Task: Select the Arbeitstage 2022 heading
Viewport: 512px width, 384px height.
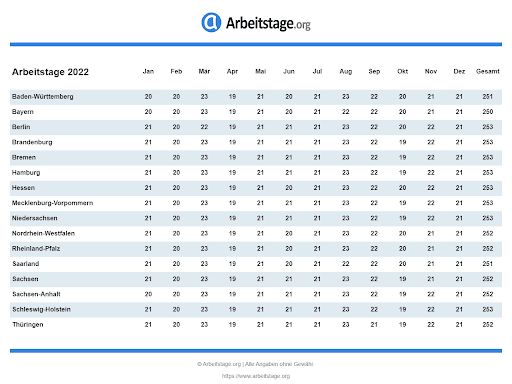Action: [50, 72]
